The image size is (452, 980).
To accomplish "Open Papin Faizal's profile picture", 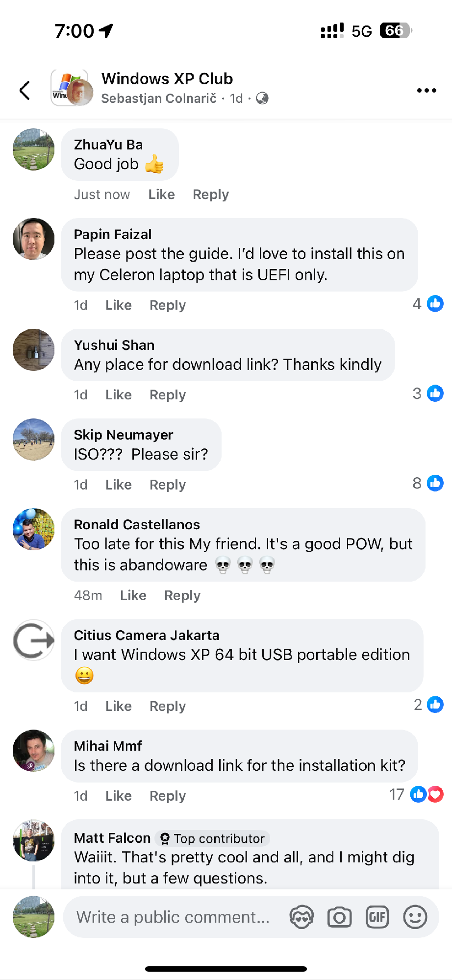I will coord(33,239).
